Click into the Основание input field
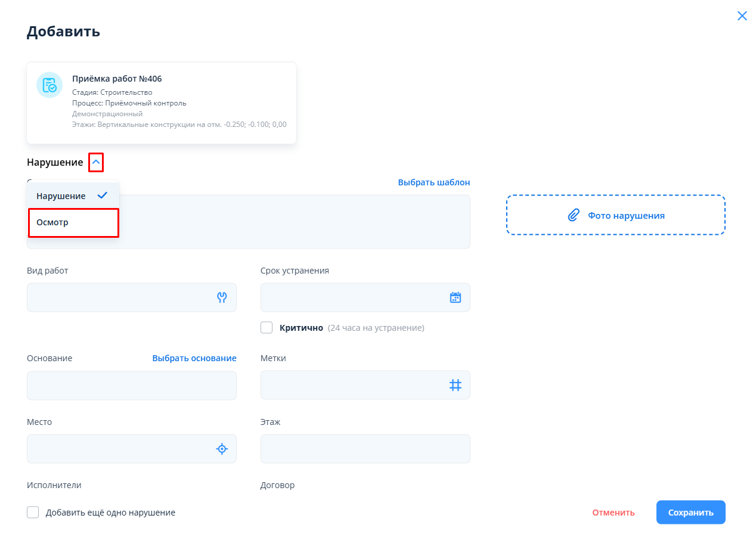 pyautogui.click(x=131, y=385)
